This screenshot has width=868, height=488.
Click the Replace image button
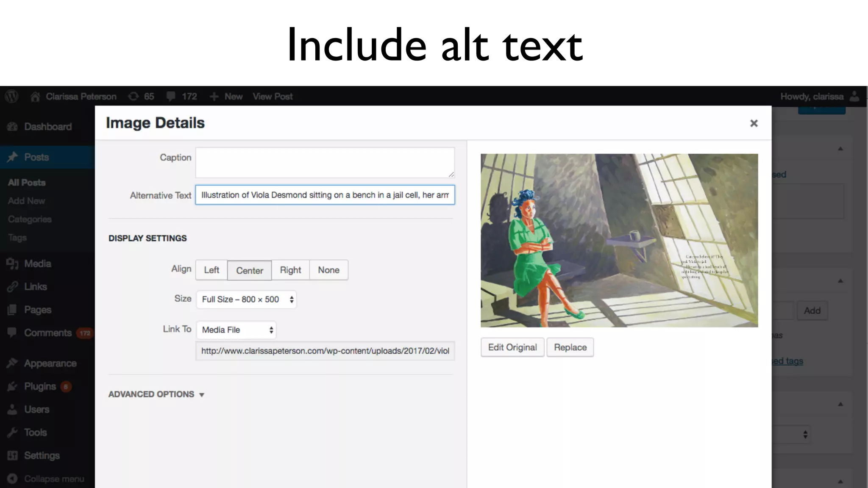pos(570,347)
